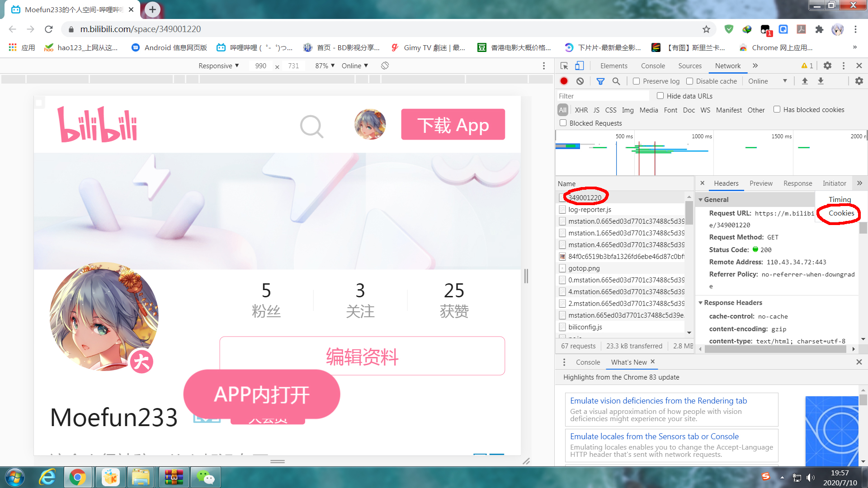Open device toolbar more options menu
Image resolution: width=868 pixels, height=488 pixels.
click(544, 66)
